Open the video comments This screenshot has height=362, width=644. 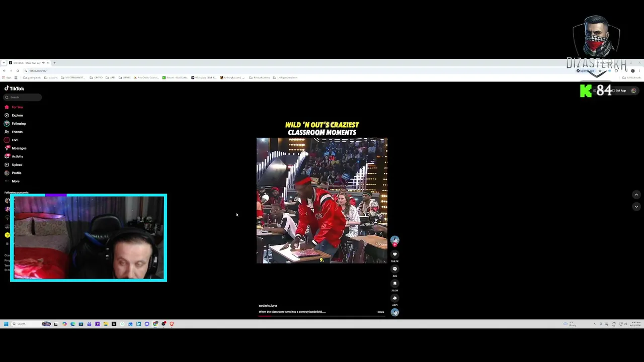pyautogui.click(x=395, y=269)
